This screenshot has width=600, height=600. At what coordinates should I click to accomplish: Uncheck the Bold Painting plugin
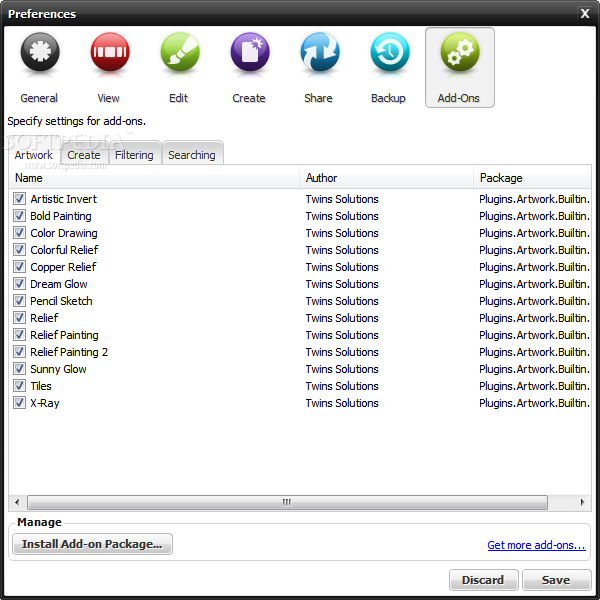click(20, 216)
